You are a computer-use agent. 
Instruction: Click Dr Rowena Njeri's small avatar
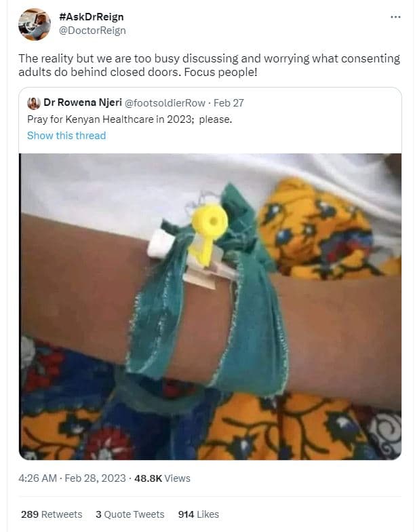pyautogui.click(x=33, y=103)
